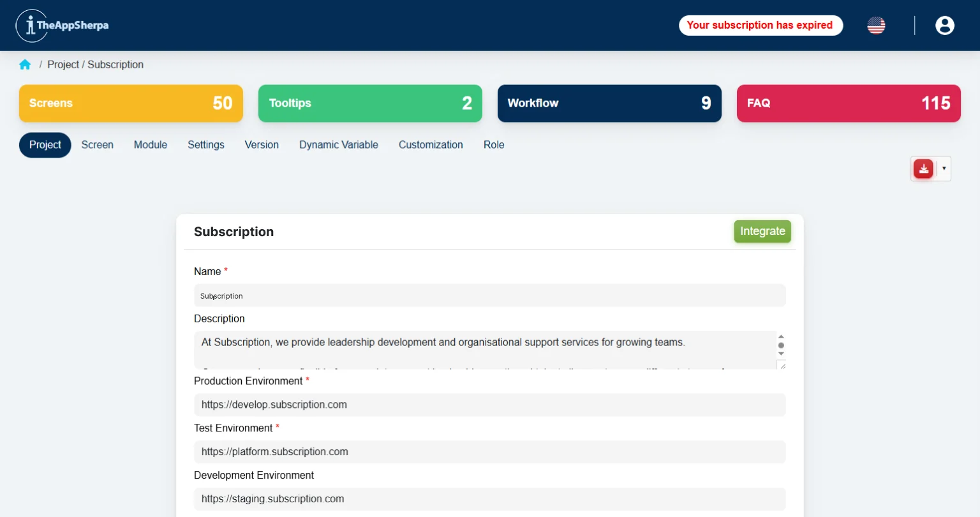This screenshot has height=517, width=980.
Task: Expand the arrow beside the download button
Action: (944, 169)
